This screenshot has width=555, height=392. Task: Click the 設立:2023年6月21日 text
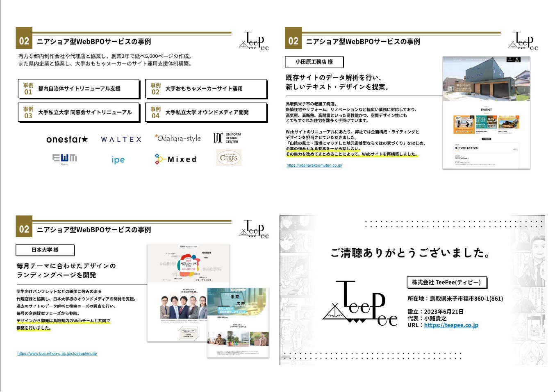coord(435,312)
